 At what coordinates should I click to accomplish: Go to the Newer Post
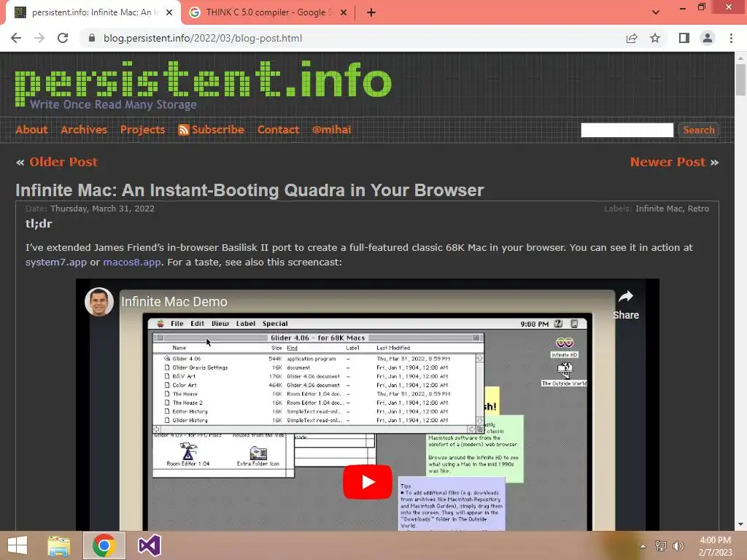pos(667,162)
